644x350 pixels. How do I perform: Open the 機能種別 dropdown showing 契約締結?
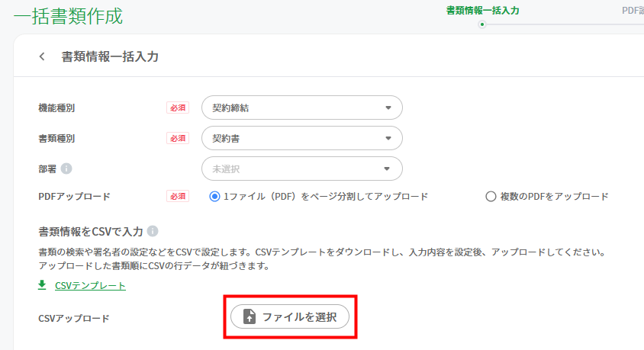tap(302, 108)
